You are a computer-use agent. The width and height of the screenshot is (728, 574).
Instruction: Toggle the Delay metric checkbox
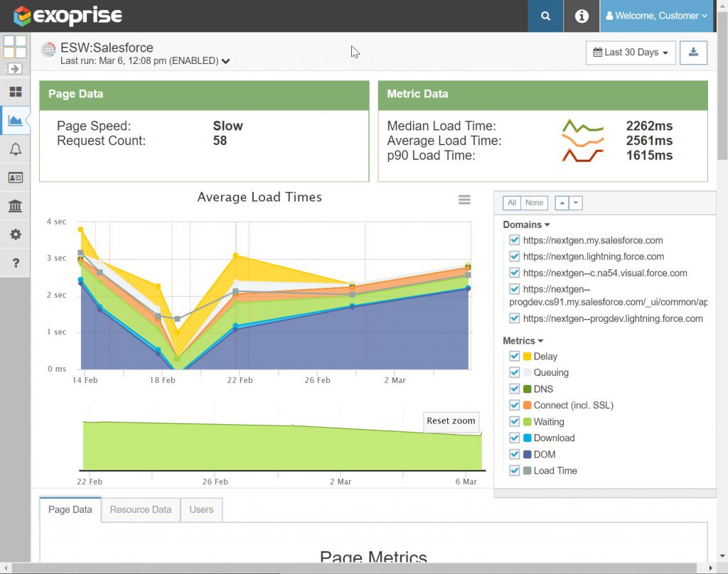(x=514, y=356)
